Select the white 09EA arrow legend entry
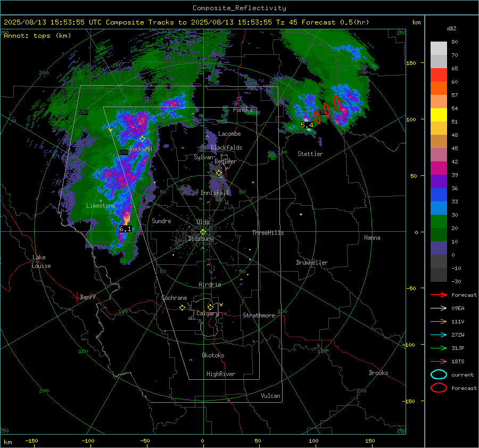 click(439, 308)
